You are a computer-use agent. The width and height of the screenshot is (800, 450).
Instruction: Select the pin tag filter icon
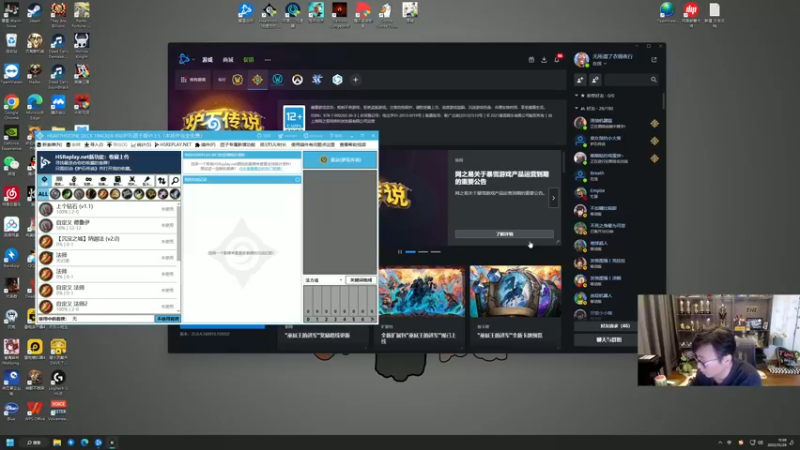coord(146,181)
